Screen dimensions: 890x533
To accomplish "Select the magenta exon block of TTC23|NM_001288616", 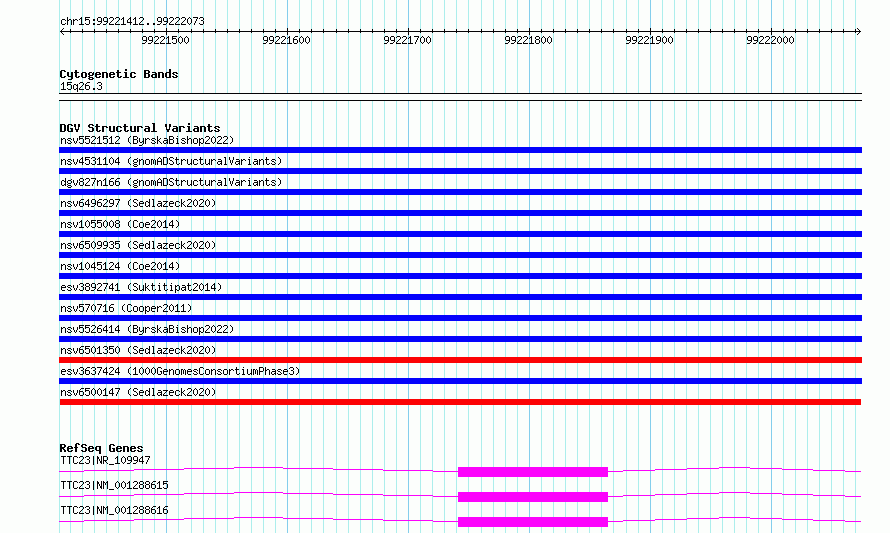I will click(533, 522).
